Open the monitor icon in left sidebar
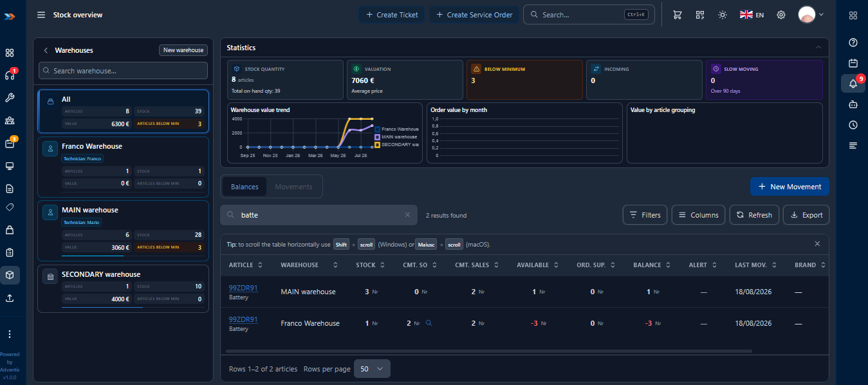Viewport: 868px width, 385px height. click(x=10, y=166)
